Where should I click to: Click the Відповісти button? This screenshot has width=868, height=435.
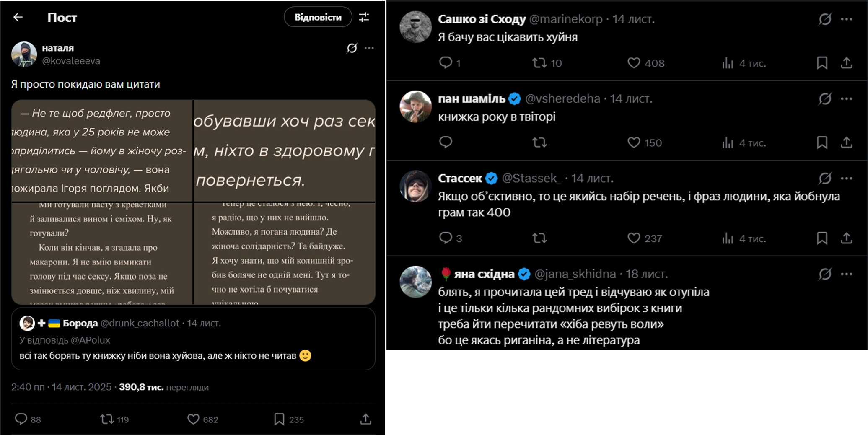click(318, 17)
